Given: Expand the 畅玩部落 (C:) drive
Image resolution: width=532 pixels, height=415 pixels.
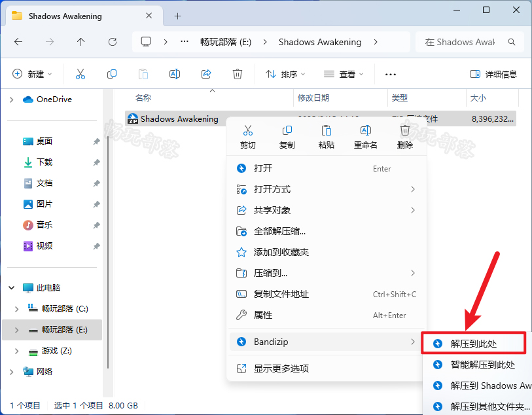Looking at the screenshot, I should [x=16, y=309].
